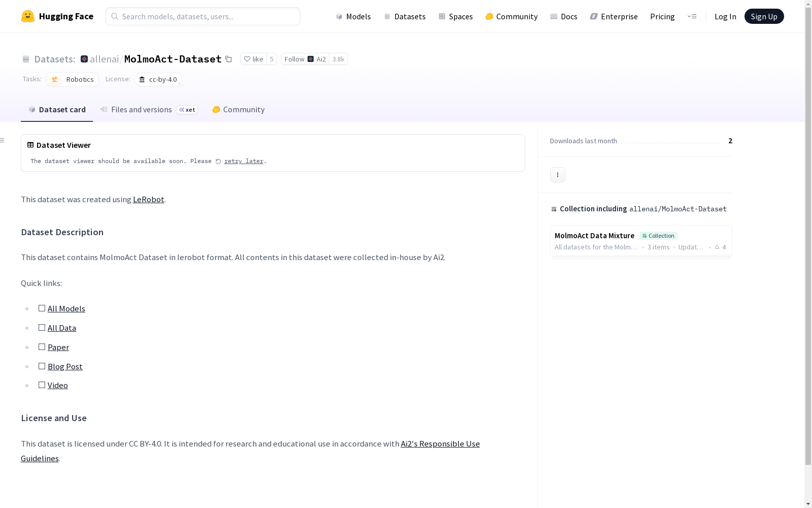Open the three-dot options menu in sidebar
Image resolution: width=812 pixels, height=508 pixels.
click(558, 175)
